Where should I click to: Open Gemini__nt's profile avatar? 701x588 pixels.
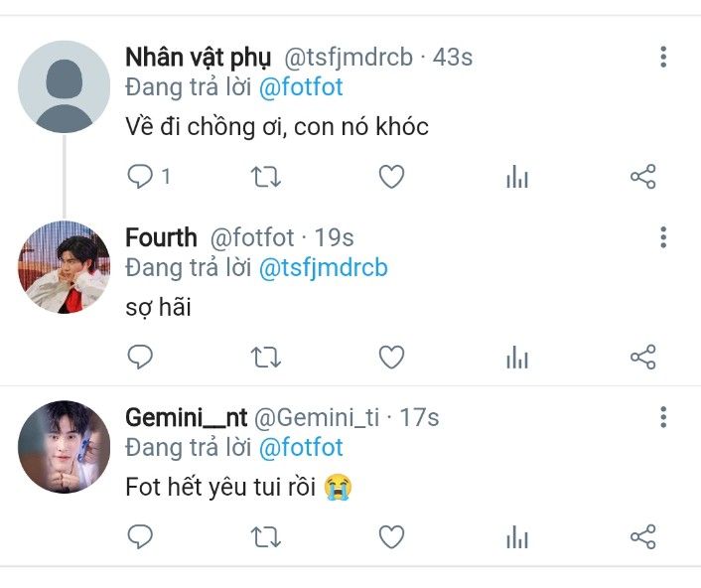tap(64, 447)
